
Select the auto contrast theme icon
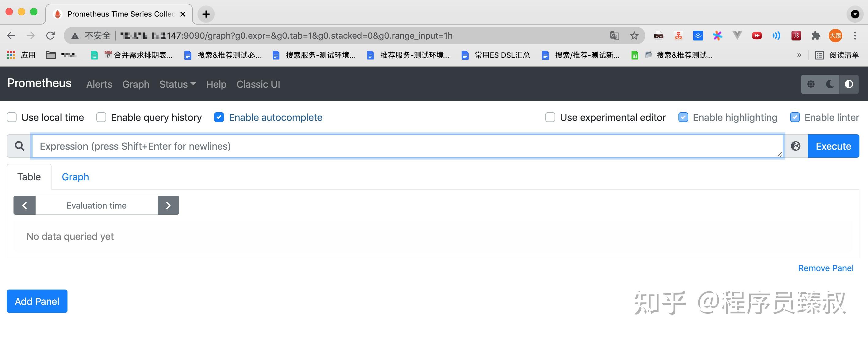(x=848, y=84)
